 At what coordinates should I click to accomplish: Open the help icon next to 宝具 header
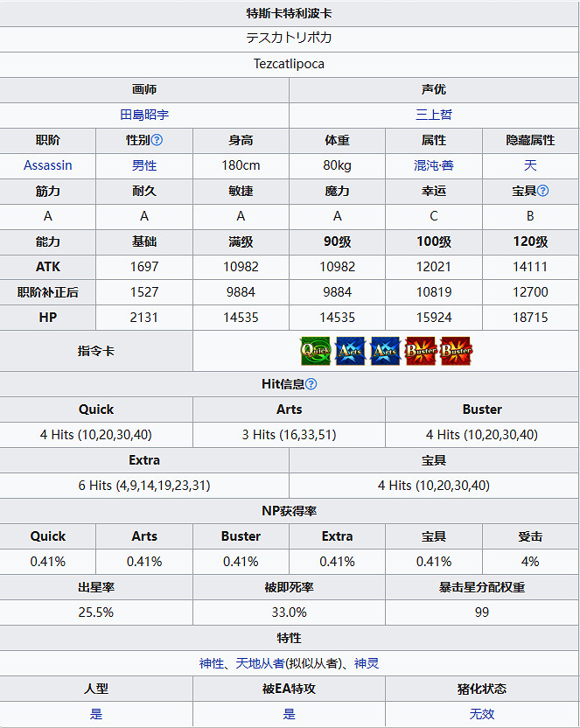pos(542,191)
